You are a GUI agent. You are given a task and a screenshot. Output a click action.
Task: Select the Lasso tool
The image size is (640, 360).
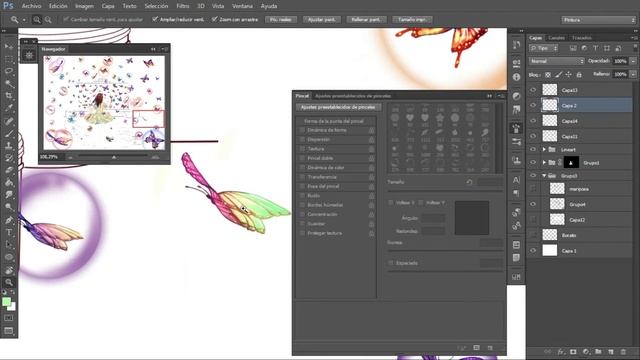click(9, 71)
